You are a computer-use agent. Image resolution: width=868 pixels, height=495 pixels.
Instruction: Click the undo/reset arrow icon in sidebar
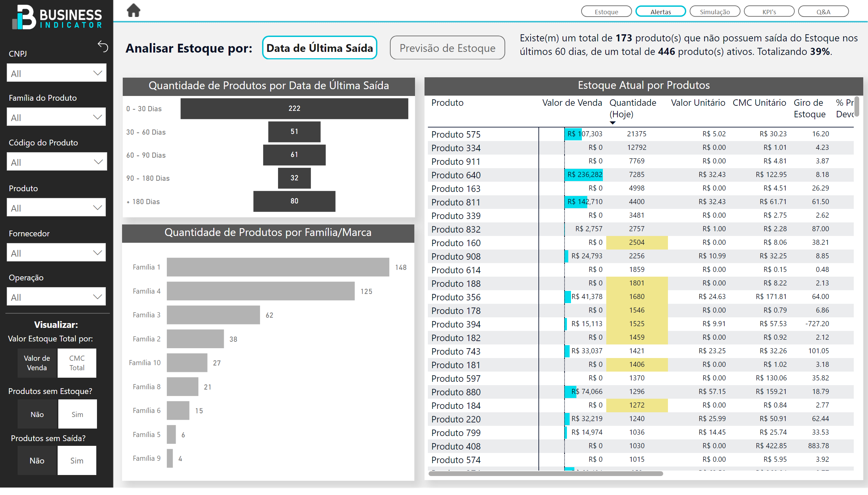(x=103, y=46)
